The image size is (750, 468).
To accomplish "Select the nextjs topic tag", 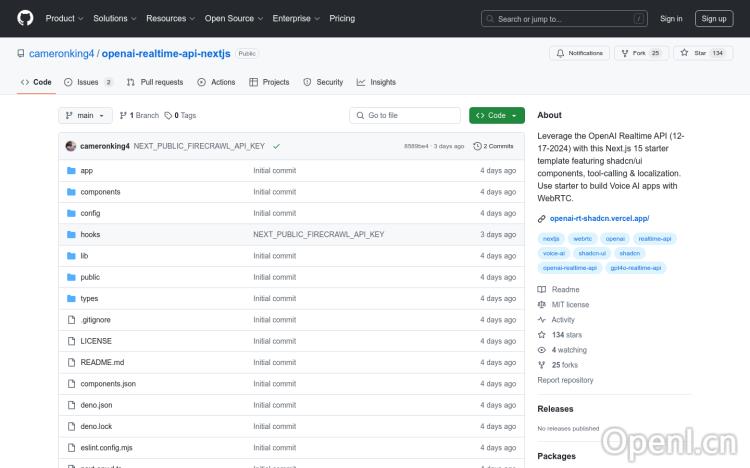I will click(x=551, y=239).
